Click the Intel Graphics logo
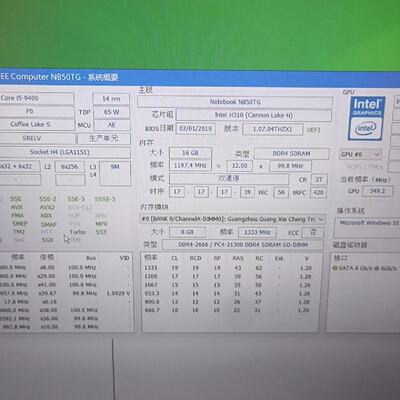The width and height of the screenshot is (400, 400). click(366, 118)
